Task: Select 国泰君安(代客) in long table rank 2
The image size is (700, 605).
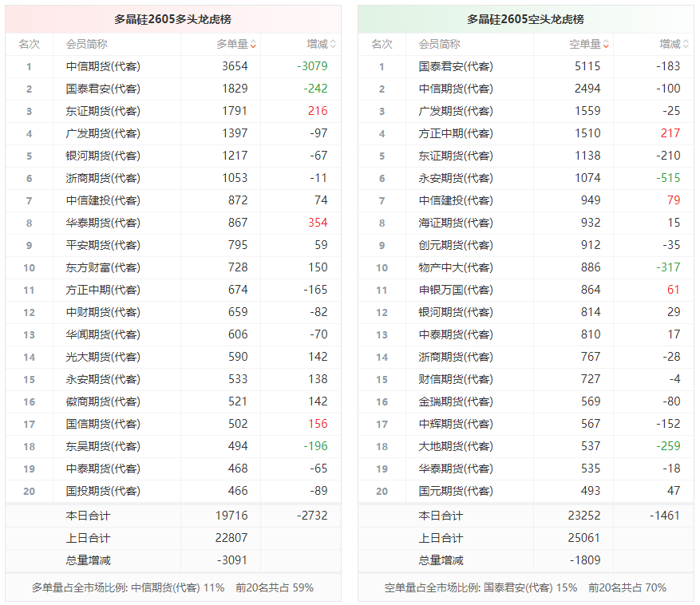Action: click(x=103, y=89)
